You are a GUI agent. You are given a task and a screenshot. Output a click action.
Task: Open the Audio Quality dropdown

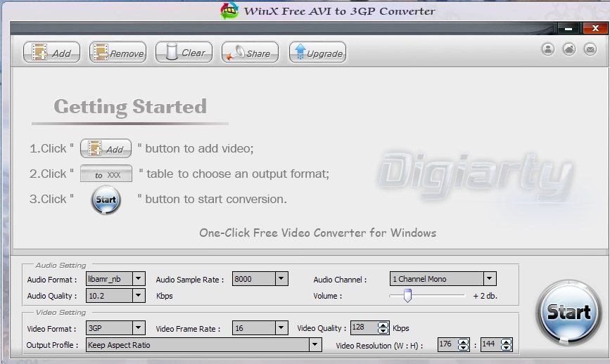point(139,296)
